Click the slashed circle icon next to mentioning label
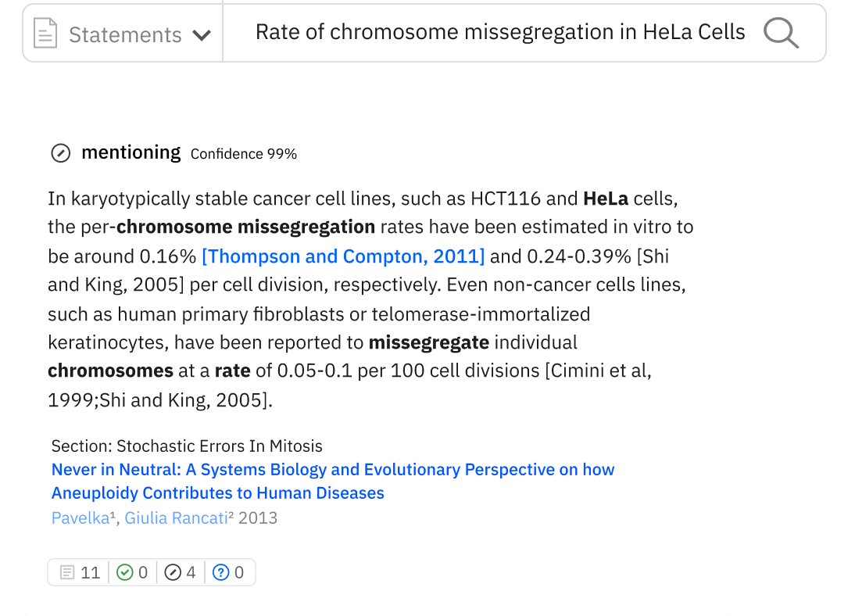This screenshot has width=855, height=616. pyautogui.click(x=60, y=153)
